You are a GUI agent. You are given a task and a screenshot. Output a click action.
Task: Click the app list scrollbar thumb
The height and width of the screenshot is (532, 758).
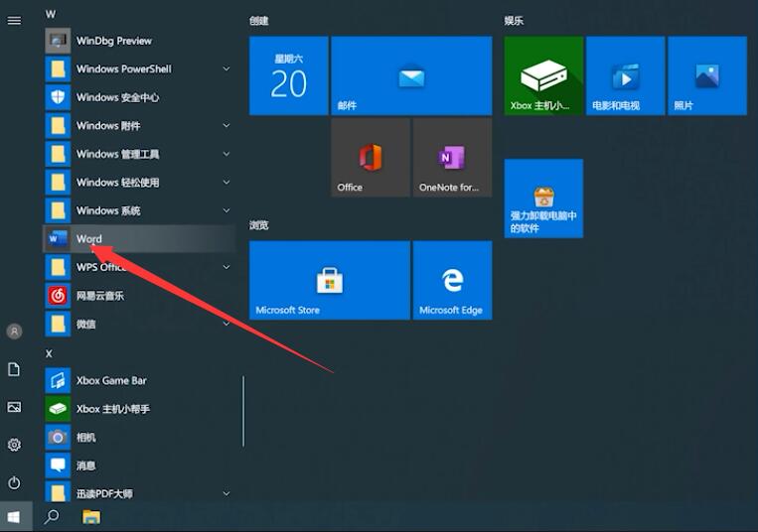pyautogui.click(x=243, y=412)
